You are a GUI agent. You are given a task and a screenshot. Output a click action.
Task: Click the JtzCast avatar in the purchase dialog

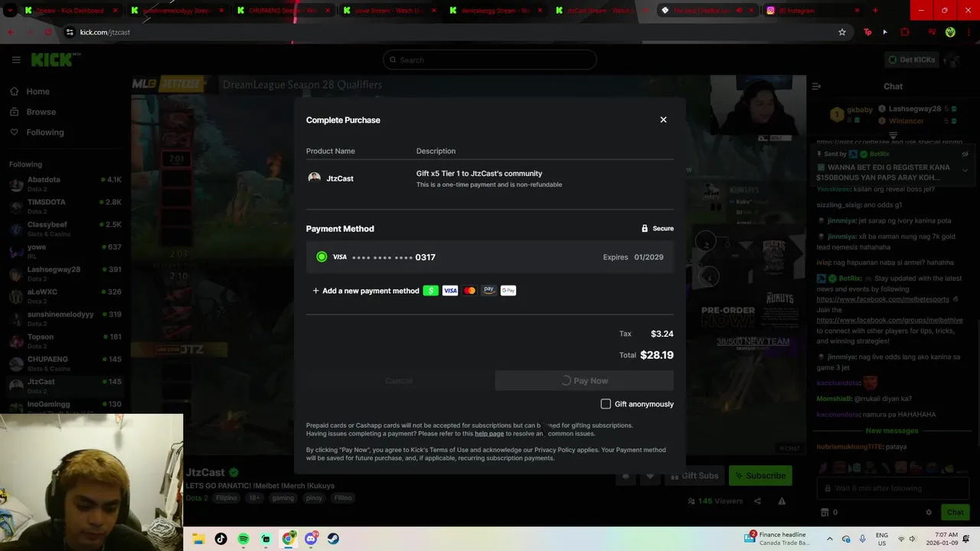[x=314, y=178]
